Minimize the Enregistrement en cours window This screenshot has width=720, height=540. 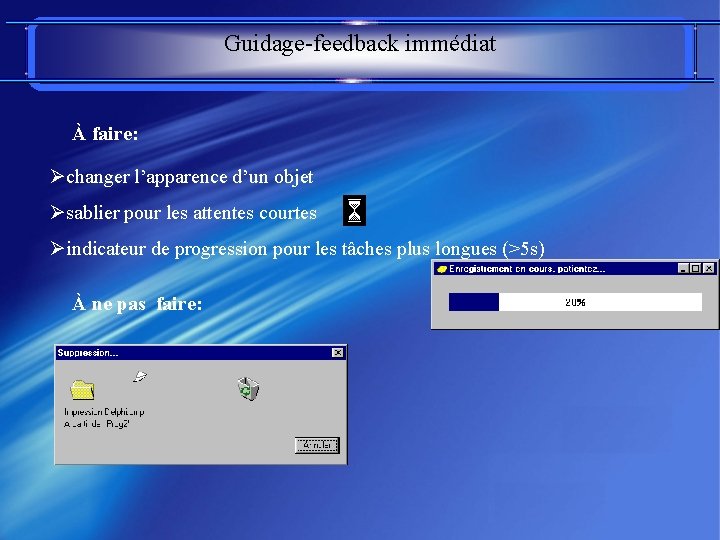tap(683, 269)
